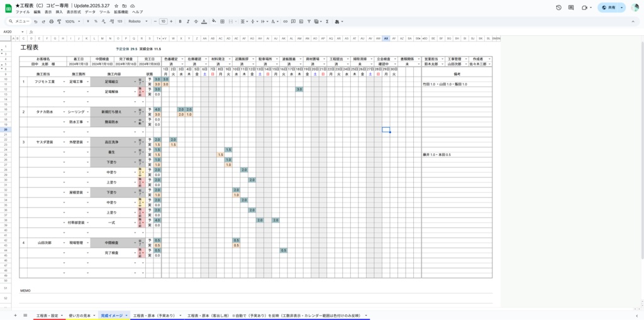
Task: Select the 新規打ち替え task cell
Action: 113,112
